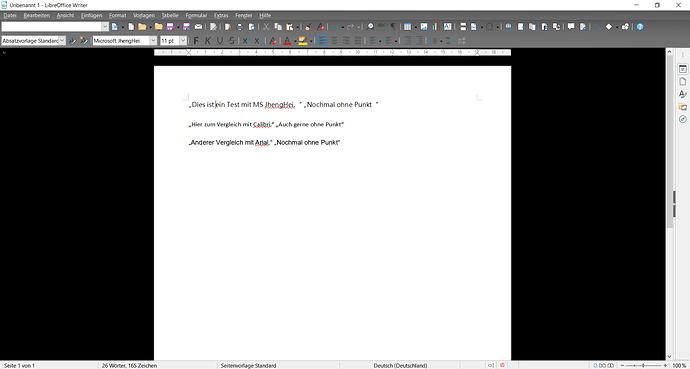
Task: Click the LibreOffice Help icon
Action: (x=640, y=27)
